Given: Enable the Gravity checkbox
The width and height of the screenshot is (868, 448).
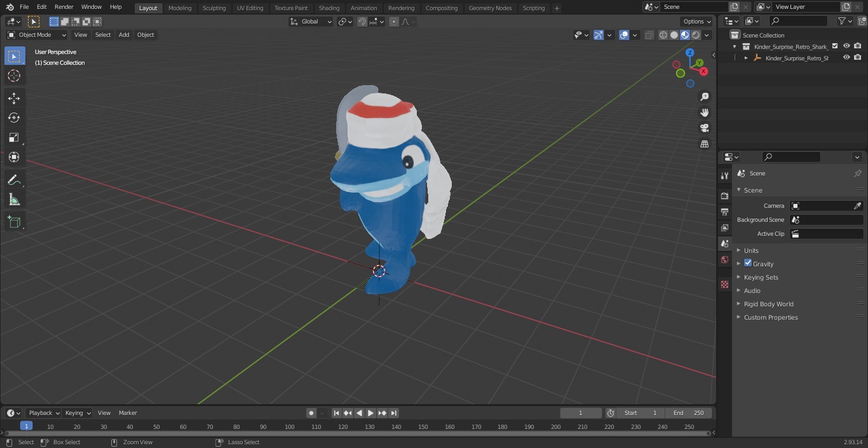Looking at the screenshot, I should pyautogui.click(x=748, y=263).
